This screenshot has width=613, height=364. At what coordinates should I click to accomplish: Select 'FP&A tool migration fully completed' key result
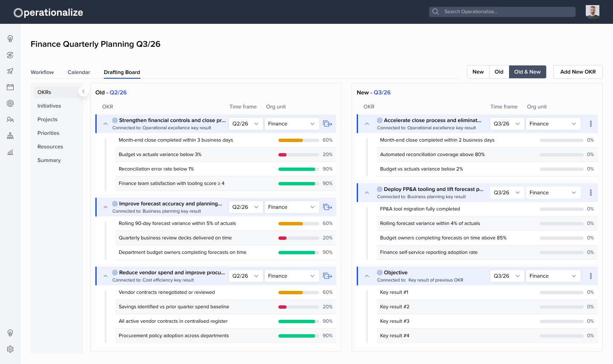pyautogui.click(x=487, y=209)
